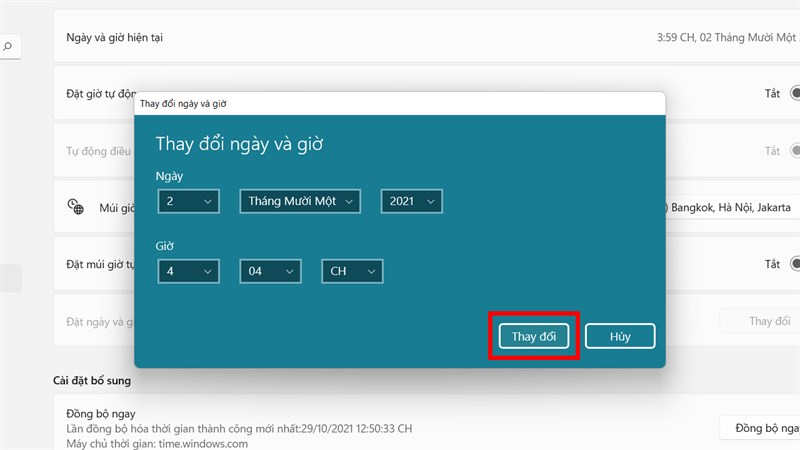Open the minute dropdown showing 04
This screenshot has width=800, height=450.
270,271
